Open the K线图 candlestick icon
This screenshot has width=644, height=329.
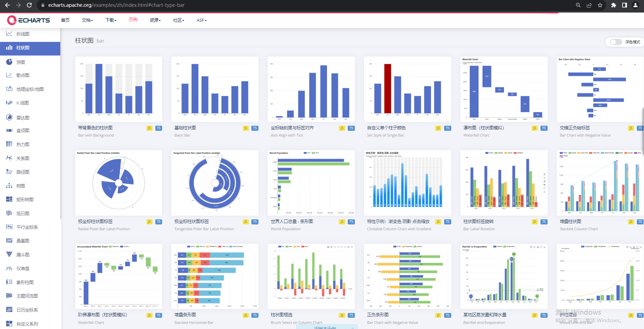pyautogui.click(x=9, y=103)
